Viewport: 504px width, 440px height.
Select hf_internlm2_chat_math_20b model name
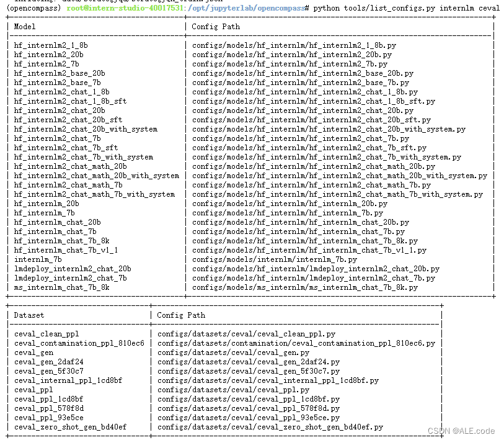(x=71, y=167)
